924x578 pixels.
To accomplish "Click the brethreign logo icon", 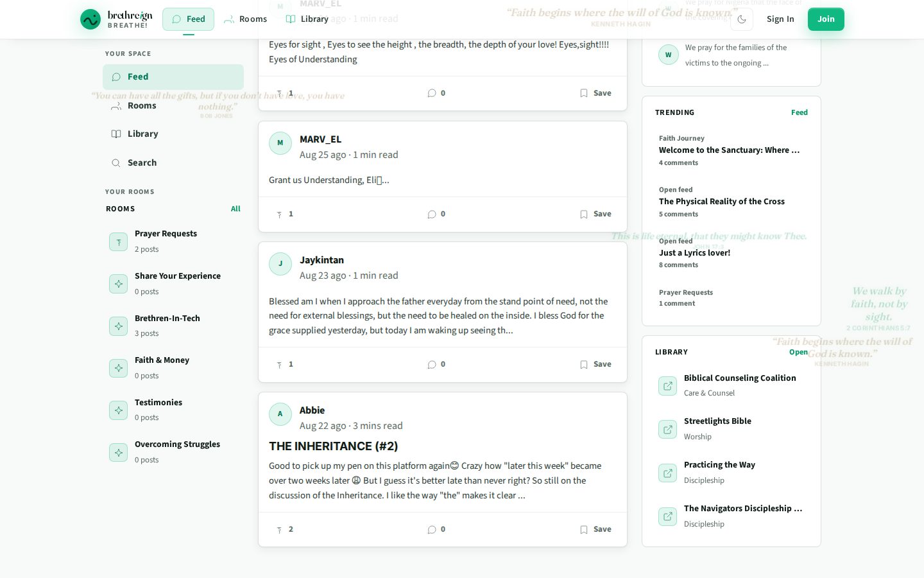I will 90,19.
